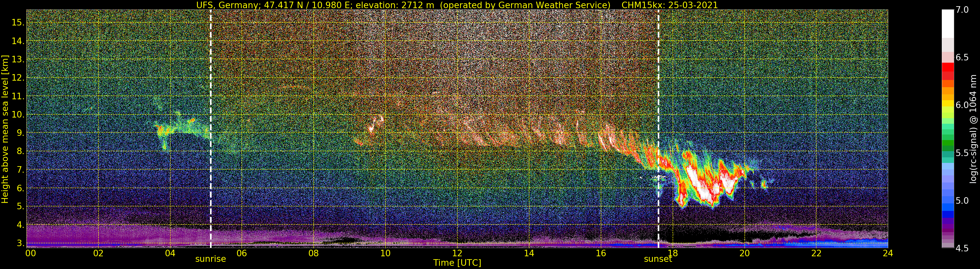Select the 18 tick on the time axis
Screen dimensions: 980x269
pyautogui.click(x=673, y=253)
